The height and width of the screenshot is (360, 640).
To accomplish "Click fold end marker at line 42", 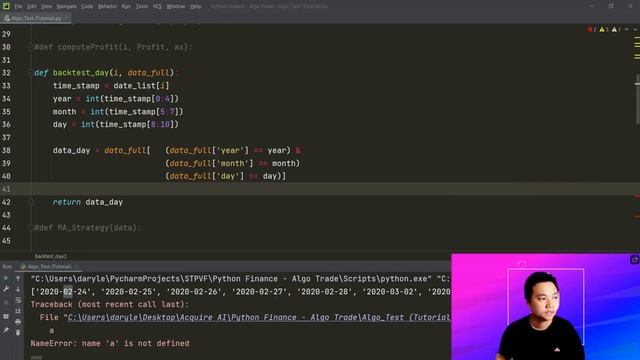I will 31,202.
